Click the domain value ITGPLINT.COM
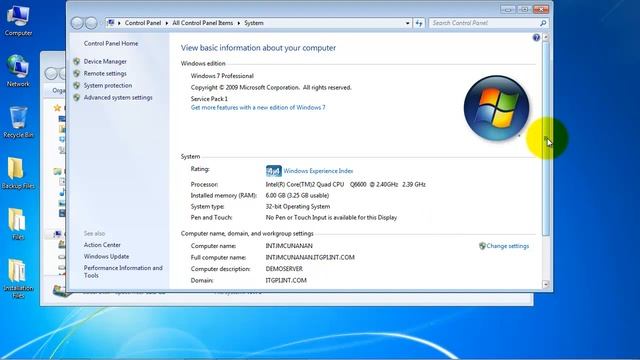 click(286, 280)
